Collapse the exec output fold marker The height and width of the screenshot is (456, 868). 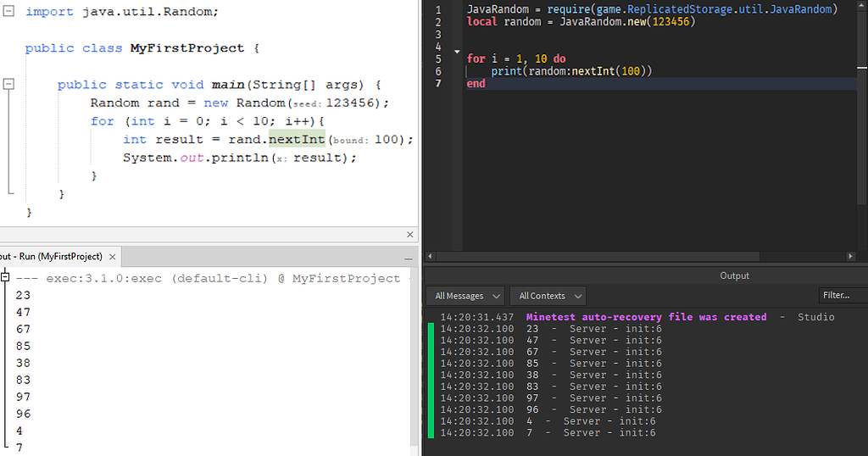click(x=6, y=278)
